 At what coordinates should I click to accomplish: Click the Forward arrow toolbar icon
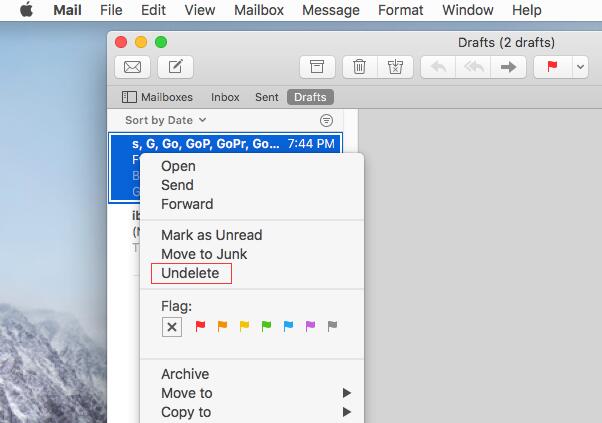508,67
